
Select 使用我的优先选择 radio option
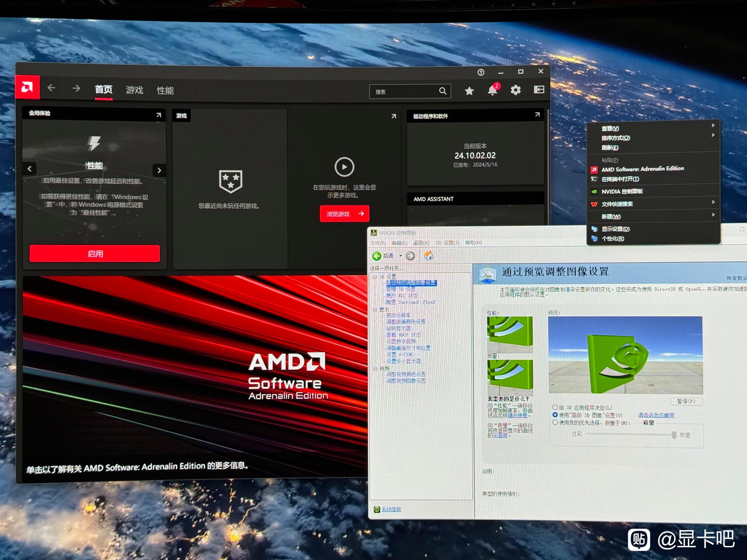555,422
